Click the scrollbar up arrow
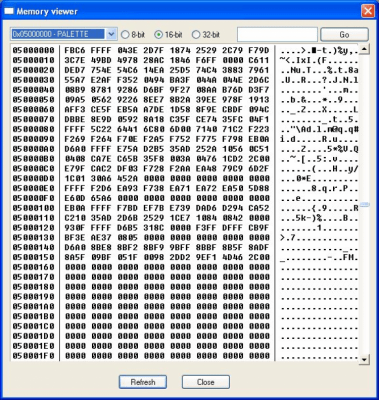 tap(364, 49)
